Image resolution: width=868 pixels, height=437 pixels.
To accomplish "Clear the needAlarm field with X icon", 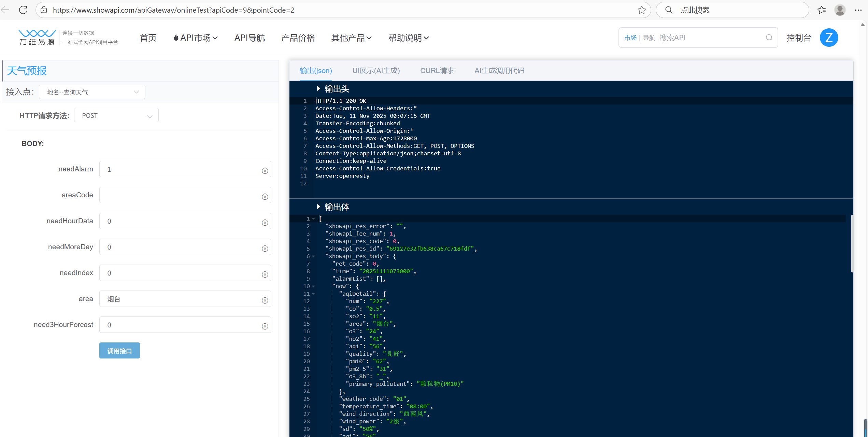I will tap(265, 171).
